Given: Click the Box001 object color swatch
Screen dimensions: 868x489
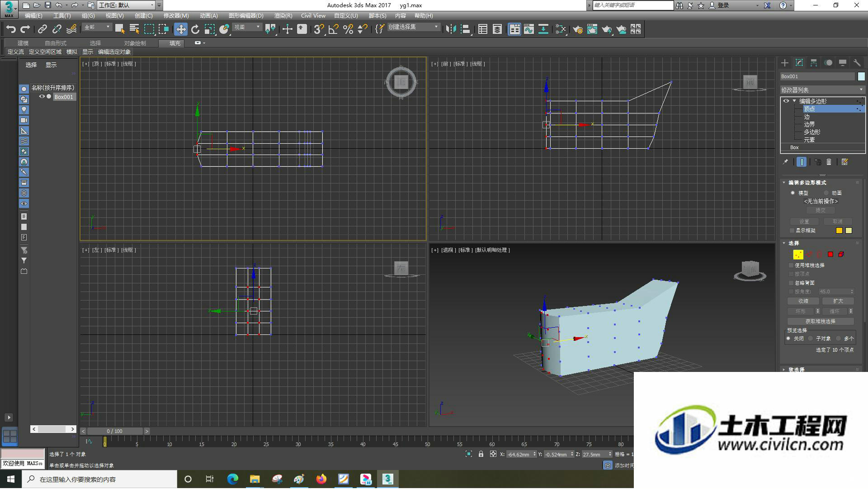Looking at the screenshot, I should pyautogui.click(x=861, y=76).
